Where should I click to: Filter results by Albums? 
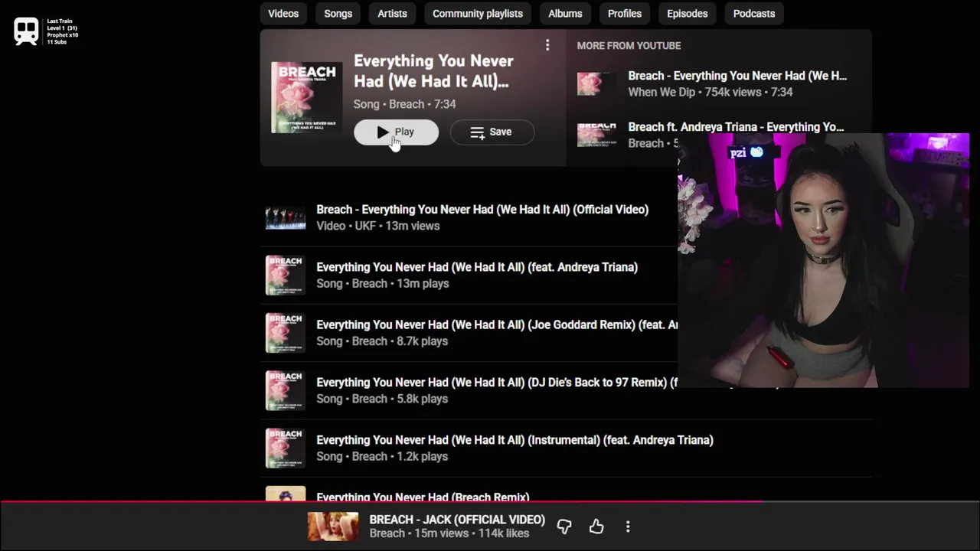tap(565, 13)
